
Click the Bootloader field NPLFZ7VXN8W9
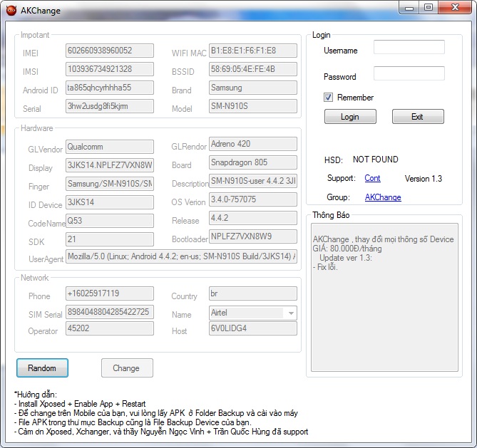[x=253, y=236]
